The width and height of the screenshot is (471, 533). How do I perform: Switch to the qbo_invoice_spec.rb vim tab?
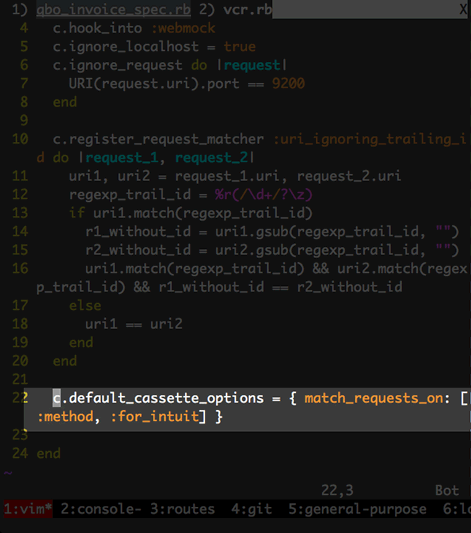pyautogui.click(x=113, y=10)
